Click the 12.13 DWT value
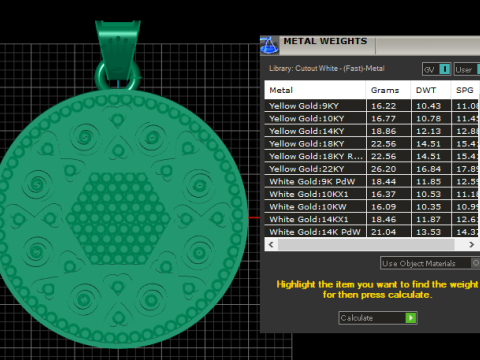The height and width of the screenshot is (360, 480). [x=429, y=131]
